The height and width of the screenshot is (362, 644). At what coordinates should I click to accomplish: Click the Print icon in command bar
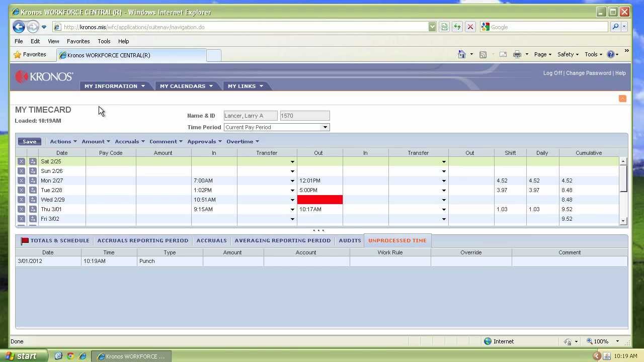tap(517, 54)
